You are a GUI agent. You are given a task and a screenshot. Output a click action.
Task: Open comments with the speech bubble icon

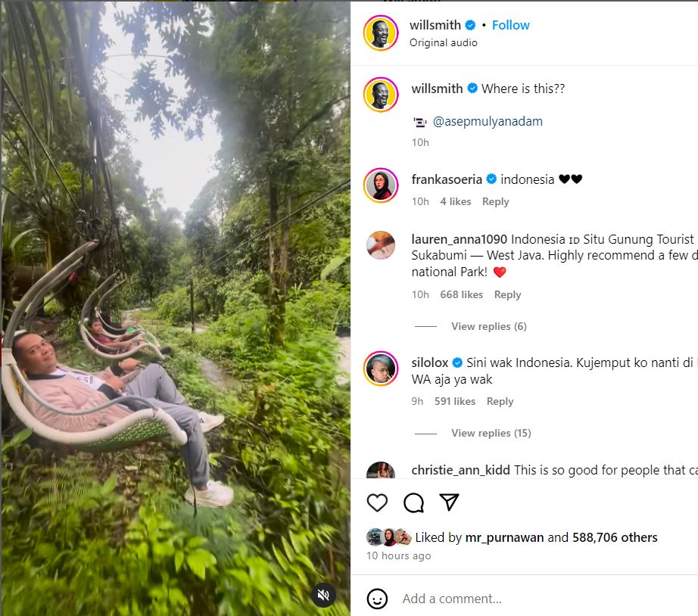(x=413, y=502)
